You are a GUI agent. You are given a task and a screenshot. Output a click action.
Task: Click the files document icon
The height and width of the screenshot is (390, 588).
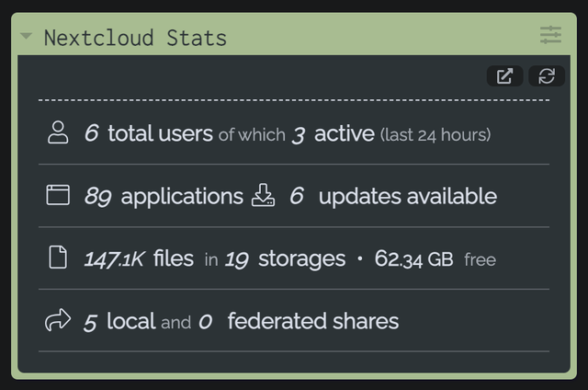pyautogui.click(x=58, y=258)
